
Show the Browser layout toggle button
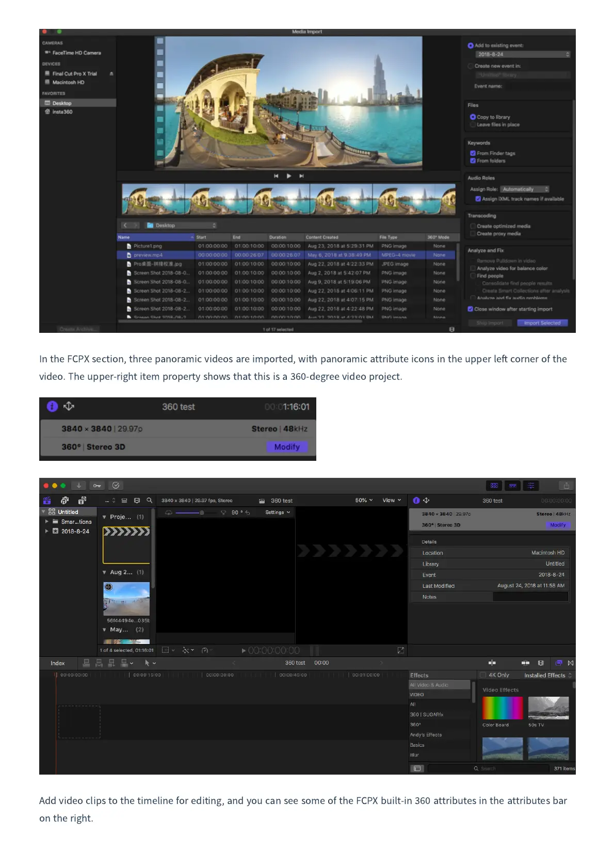click(494, 486)
